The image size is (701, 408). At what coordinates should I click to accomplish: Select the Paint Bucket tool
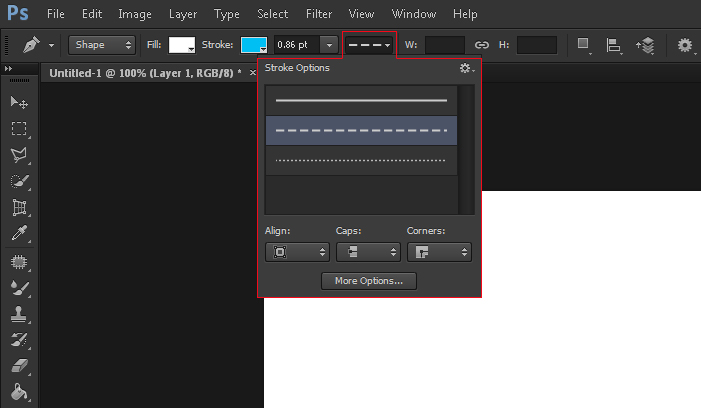pyautogui.click(x=19, y=392)
